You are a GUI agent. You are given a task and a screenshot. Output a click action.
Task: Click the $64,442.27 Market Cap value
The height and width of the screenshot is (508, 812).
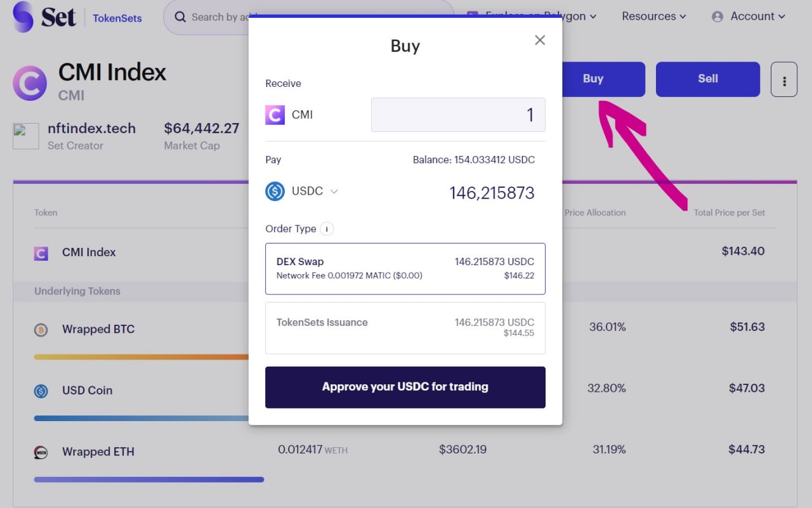202,129
